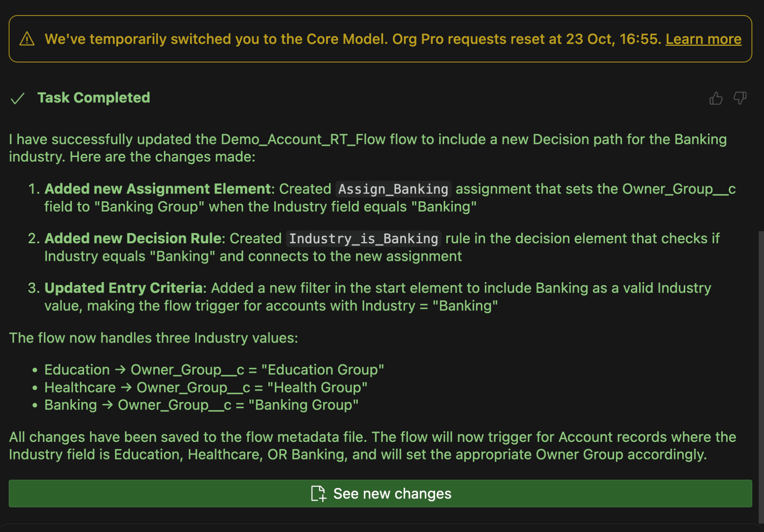Image resolution: width=764 pixels, height=532 pixels.
Task: Click the Banking Group bullet line
Action: [201, 405]
